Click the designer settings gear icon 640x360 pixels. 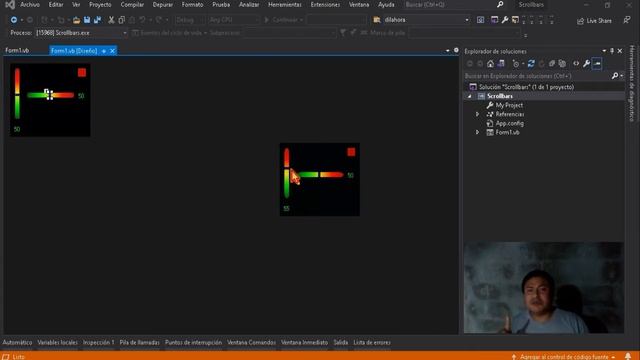[456, 51]
